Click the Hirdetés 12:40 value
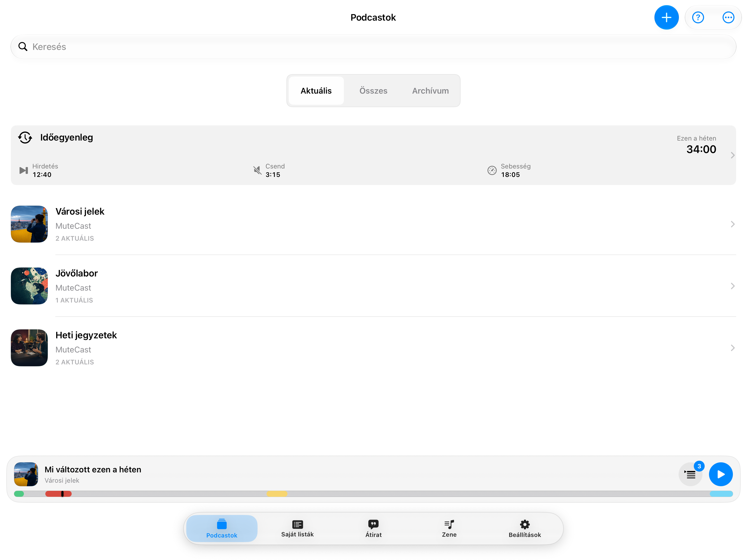Image resolution: width=747 pixels, height=560 pixels. [x=42, y=175]
